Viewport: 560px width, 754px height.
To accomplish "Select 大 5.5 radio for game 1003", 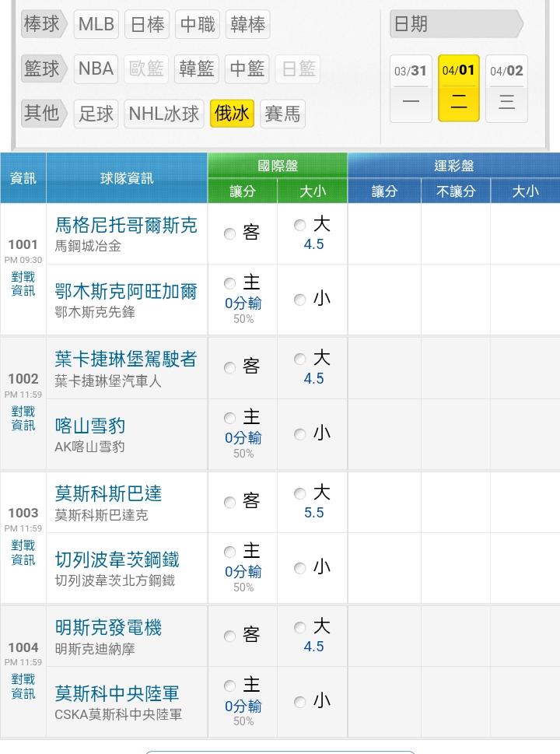I will click(300, 493).
